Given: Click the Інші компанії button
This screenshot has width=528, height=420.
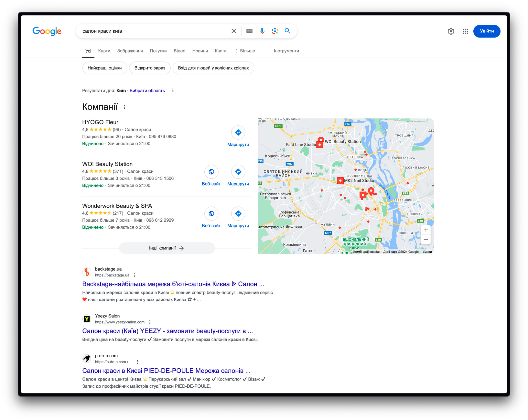Looking at the screenshot, I should [167, 248].
